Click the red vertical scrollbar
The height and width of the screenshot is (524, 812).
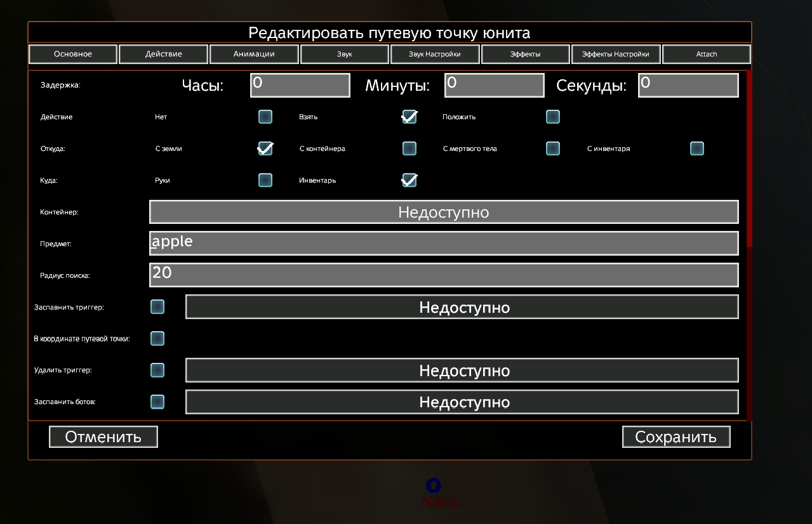pos(750,159)
